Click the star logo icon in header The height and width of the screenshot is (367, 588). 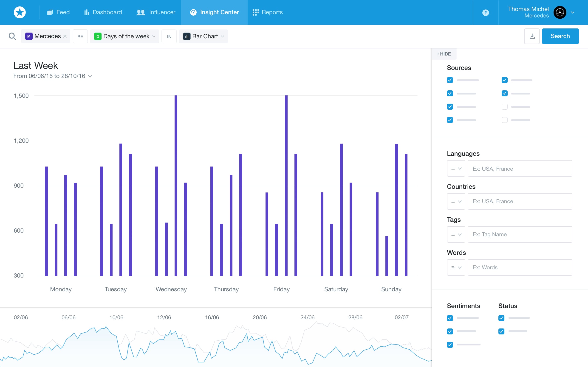pyautogui.click(x=20, y=12)
